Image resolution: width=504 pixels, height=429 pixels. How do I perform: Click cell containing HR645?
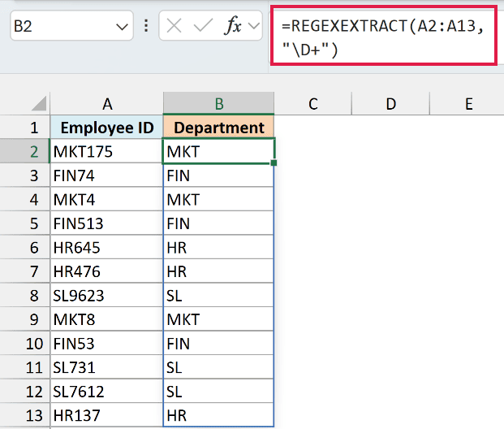(x=106, y=247)
